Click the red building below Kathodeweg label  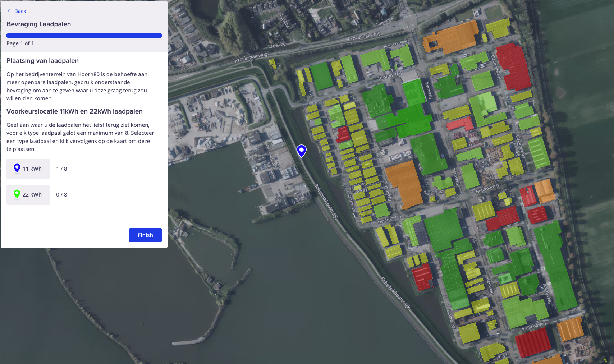click(x=533, y=342)
